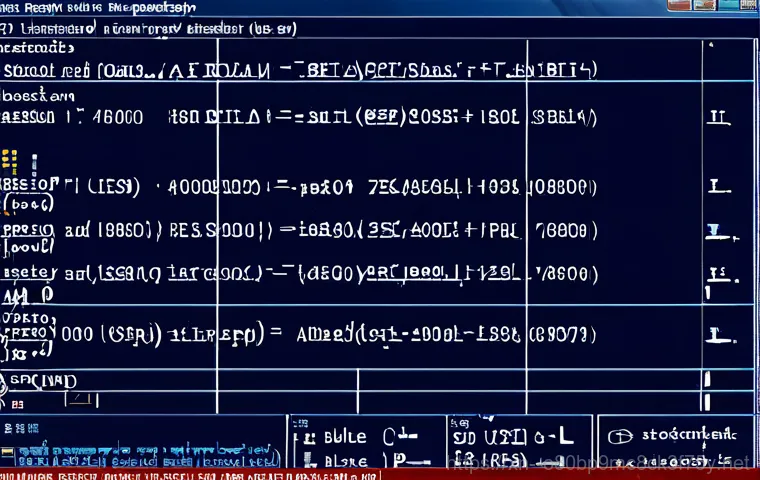Click the "(SBB14/)" cell in the 46000 row
Image resolution: width=760 pixels, height=480 pixels.
(564, 117)
